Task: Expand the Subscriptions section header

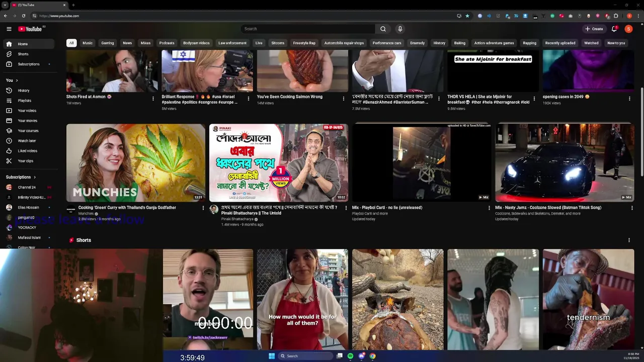Action: [x=21, y=177]
